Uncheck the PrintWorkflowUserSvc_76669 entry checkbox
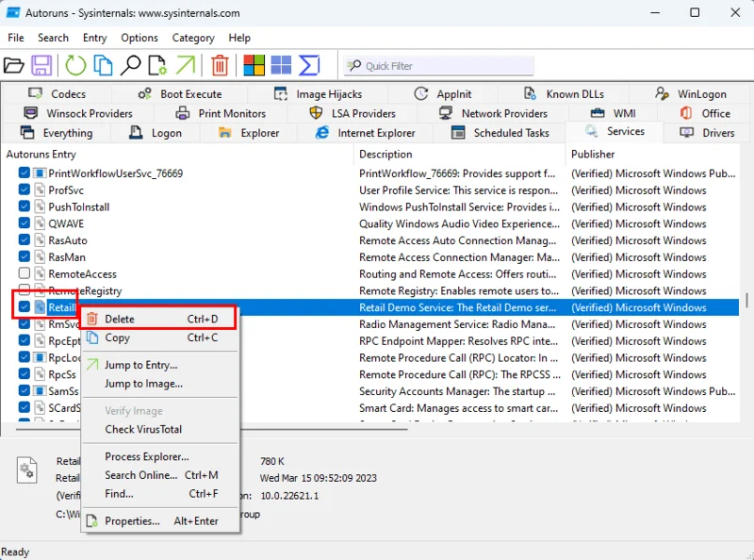The height and width of the screenshot is (560, 754). tap(25, 173)
